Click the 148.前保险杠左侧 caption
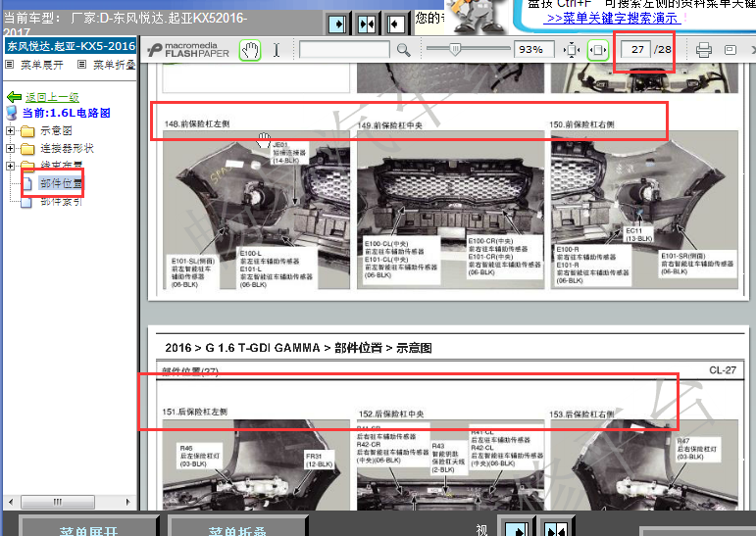This screenshot has width=756, height=536. pyautogui.click(x=197, y=123)
